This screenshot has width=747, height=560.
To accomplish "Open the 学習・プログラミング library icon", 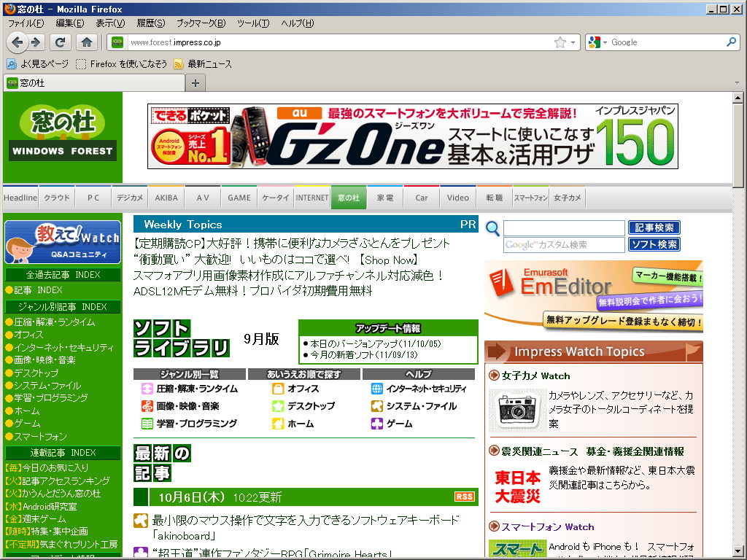I will point(147,424).
